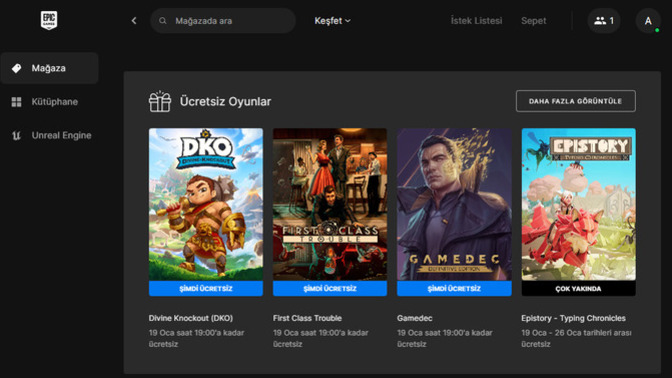Click the date text under Divine Knockout
The width and height of the screenshot is (672, 378).
(x=196, y=338)
